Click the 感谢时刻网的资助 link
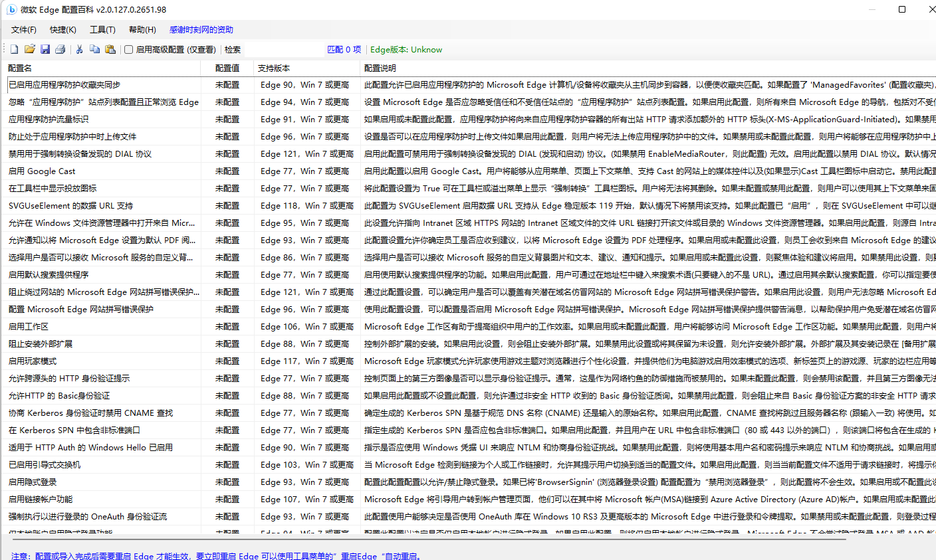The image size is (936, 560). pyautogui.click(x=201, y=29)
